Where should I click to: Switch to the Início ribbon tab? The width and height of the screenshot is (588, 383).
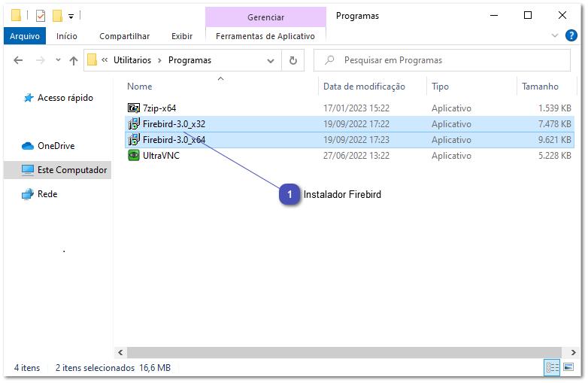[67, 36]
